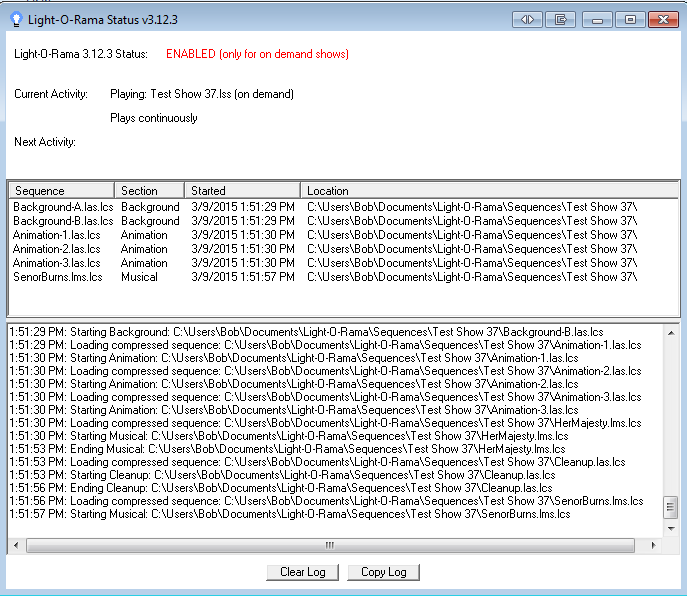This screenshot has width=687, height=596.
Task: Sort by the Started column header
Action: pyautogui.click(x=243, y=191)
